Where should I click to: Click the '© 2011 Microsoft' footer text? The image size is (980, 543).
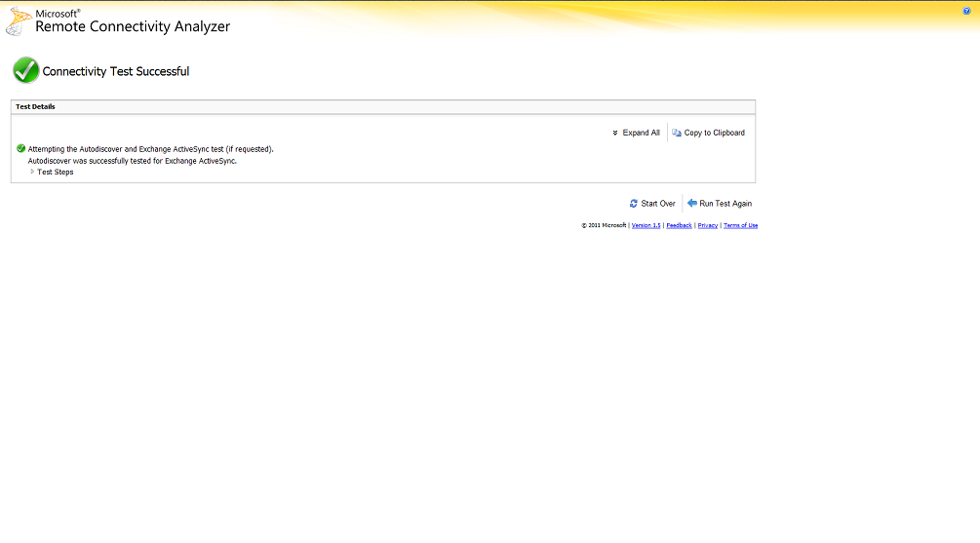604,225
